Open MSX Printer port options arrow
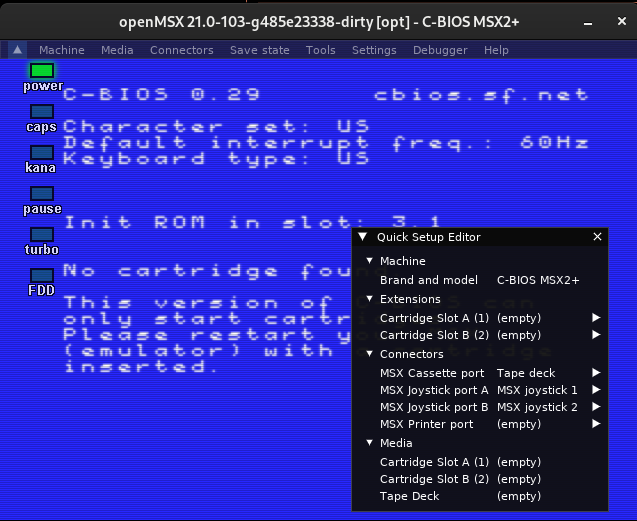This screenshot has width=637, height=521. click(x=596, y=424)
